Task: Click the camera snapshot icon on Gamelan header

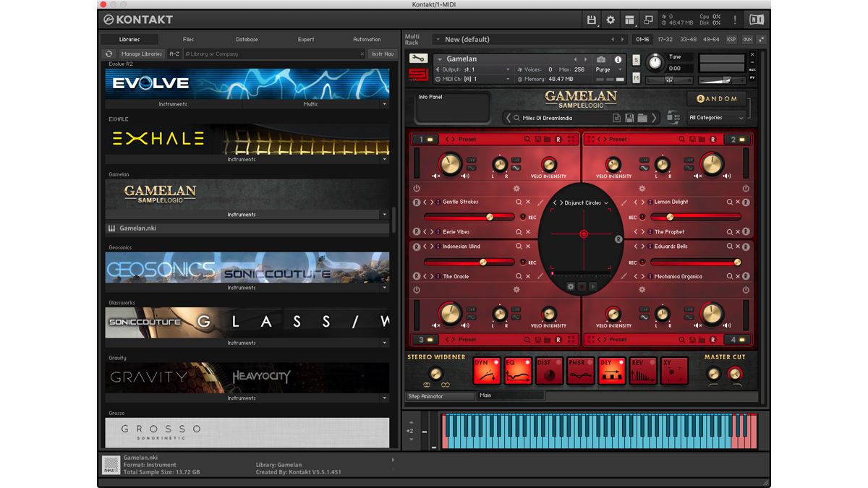Action: (x=601, y=59)
